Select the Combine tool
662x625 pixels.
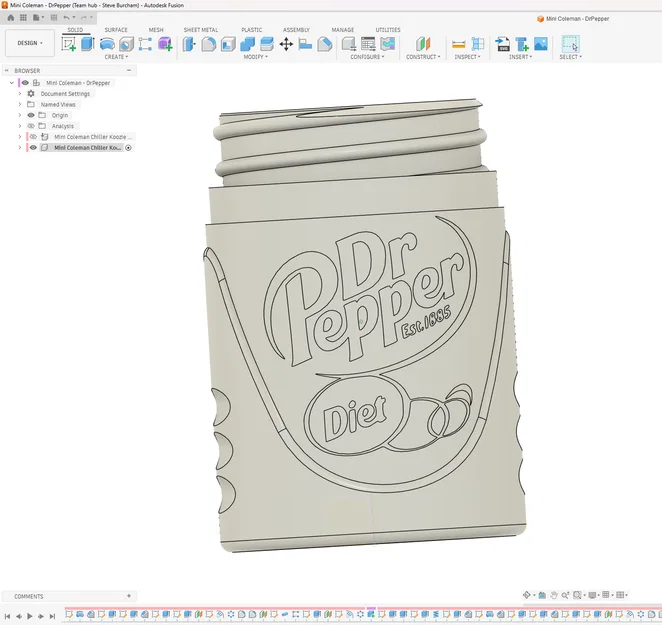click(x=247, y=44)
